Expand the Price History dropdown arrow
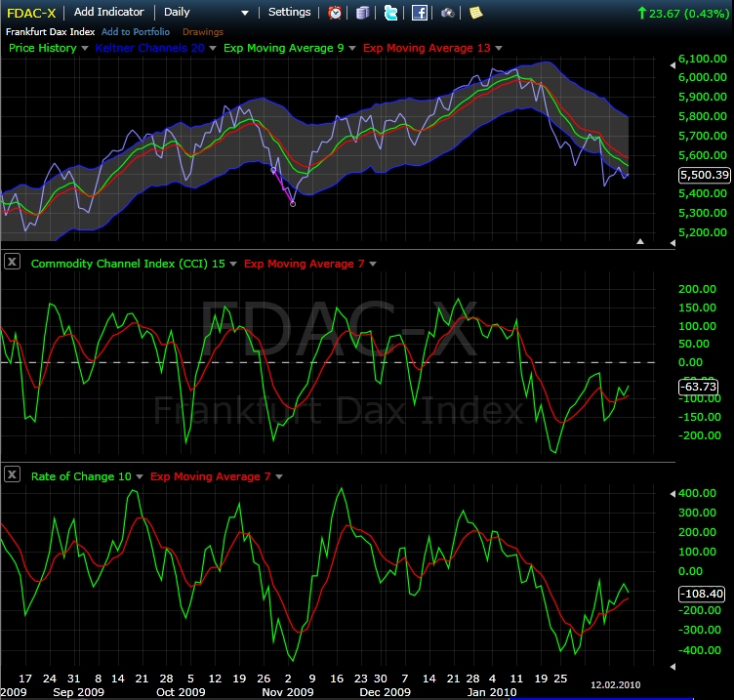 point(85,48)
